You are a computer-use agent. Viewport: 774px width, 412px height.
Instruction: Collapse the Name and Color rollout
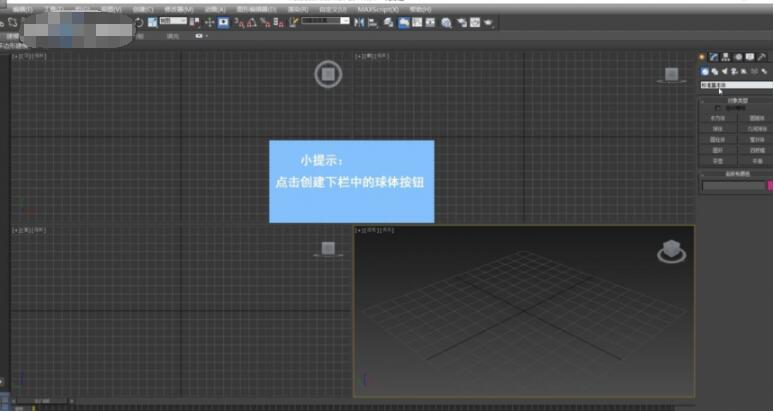(736, 175)
